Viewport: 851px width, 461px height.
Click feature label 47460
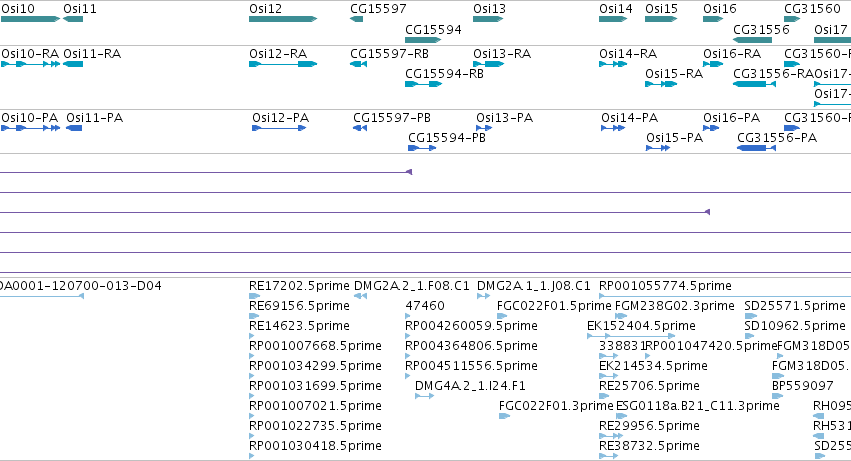coord(425,306)
